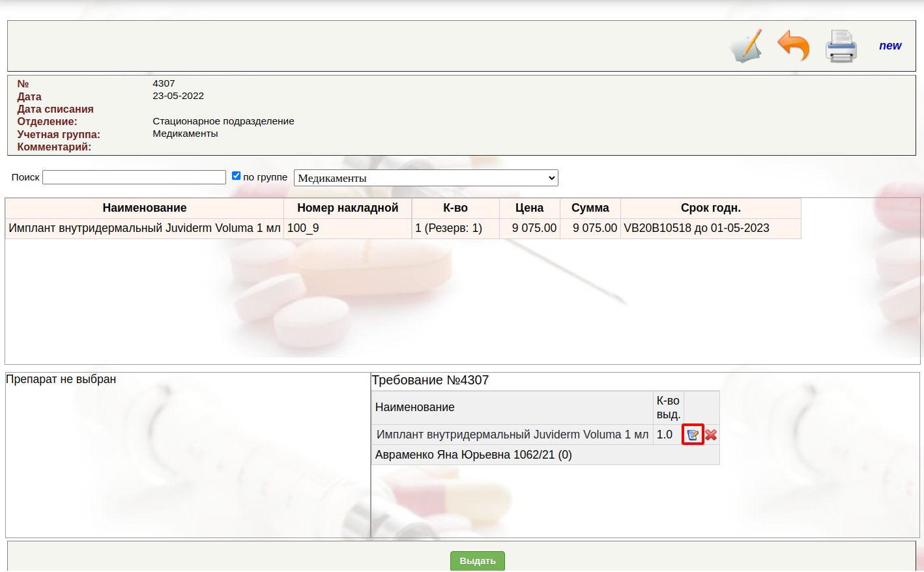The height and width of the screenshot is (572, 924).
Task: Open the "new" link at top right
Action: tap(889, 46)
